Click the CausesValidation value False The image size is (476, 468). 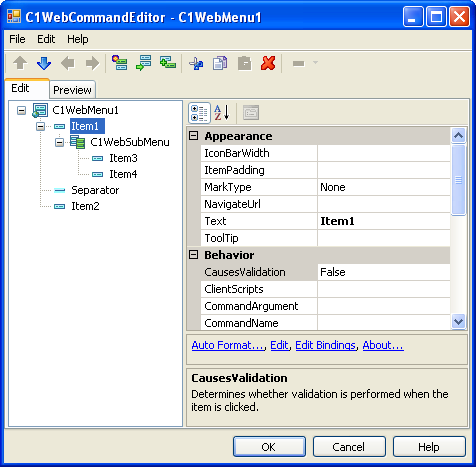[x=384, y=272]
